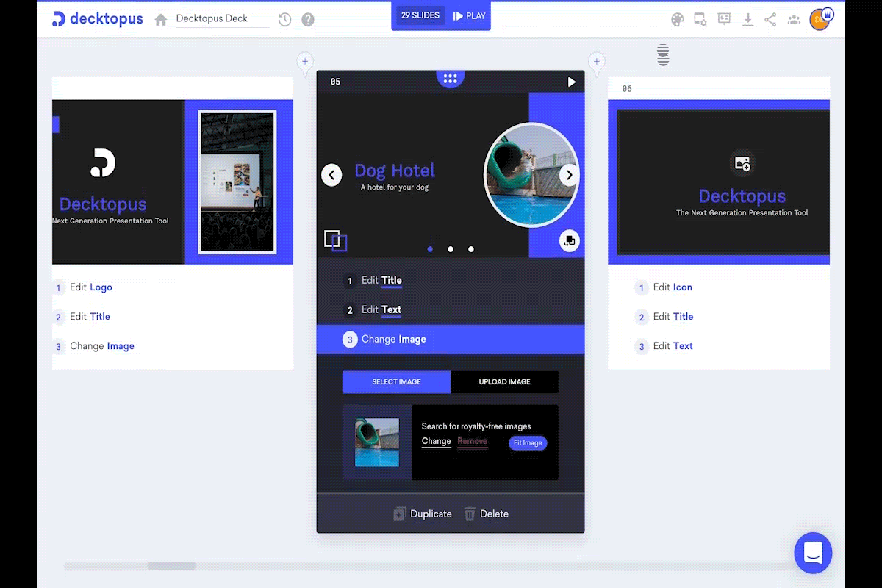Click the crown badge on the profile avatar
Screen dimensions: 882x588
pyautogui.click(x=828, y=12)
